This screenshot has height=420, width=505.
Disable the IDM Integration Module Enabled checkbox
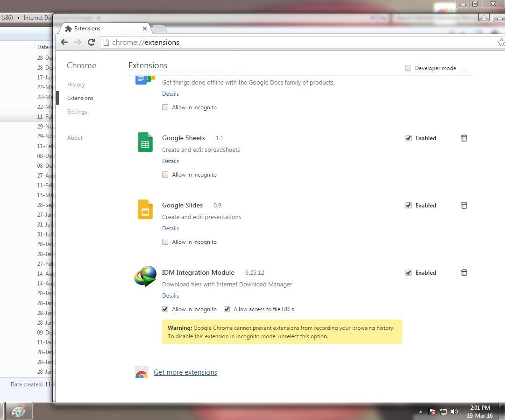[x=408, y=272]
